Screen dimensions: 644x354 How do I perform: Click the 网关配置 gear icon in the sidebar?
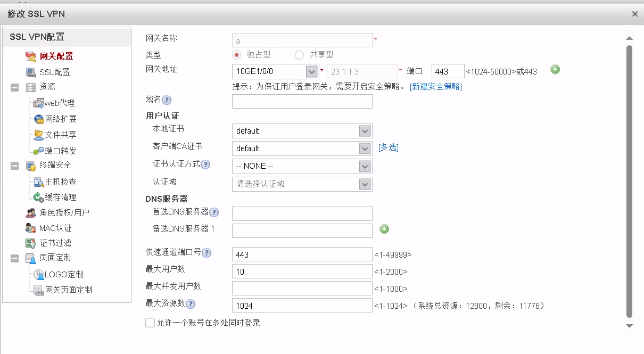pyautogui.click(x=31, y=56)
